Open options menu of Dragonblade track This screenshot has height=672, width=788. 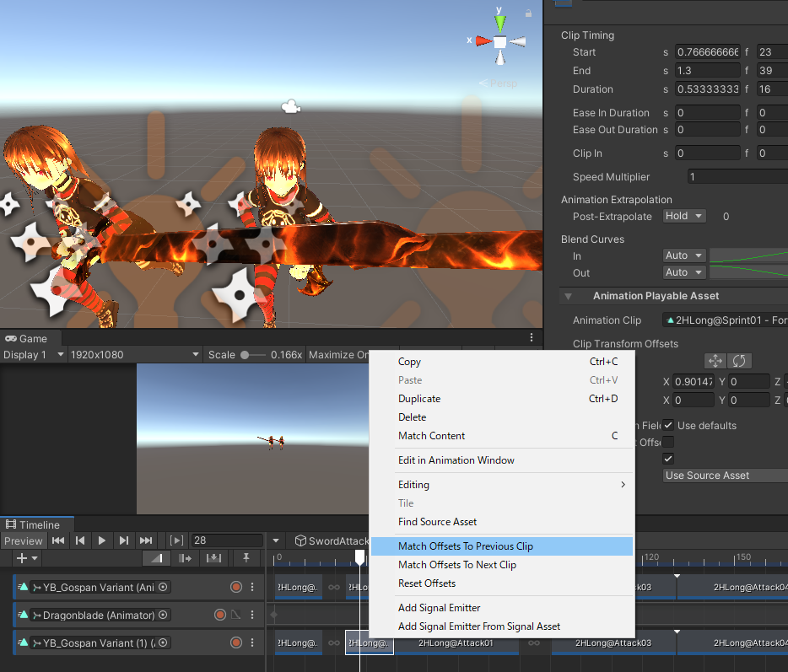252,615
